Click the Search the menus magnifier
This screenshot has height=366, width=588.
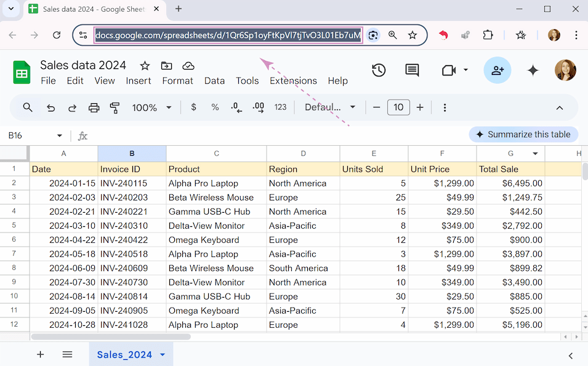pos(27,108)
